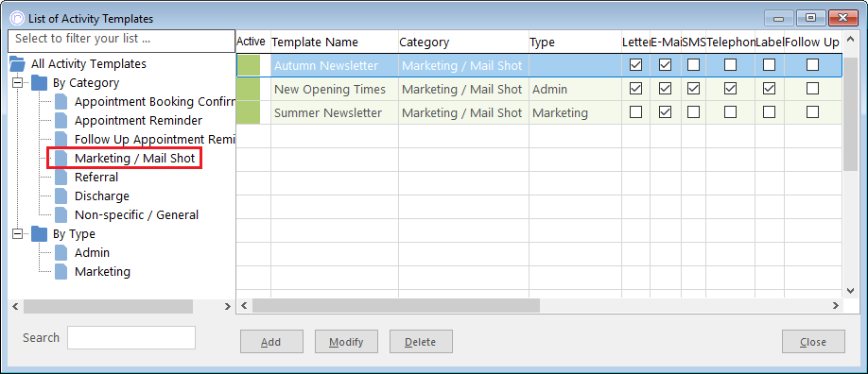This screenshot has height=374, width=868.
Task: Click the Appointment Booking Confirmation document icon
Action: tap(61, 102)
